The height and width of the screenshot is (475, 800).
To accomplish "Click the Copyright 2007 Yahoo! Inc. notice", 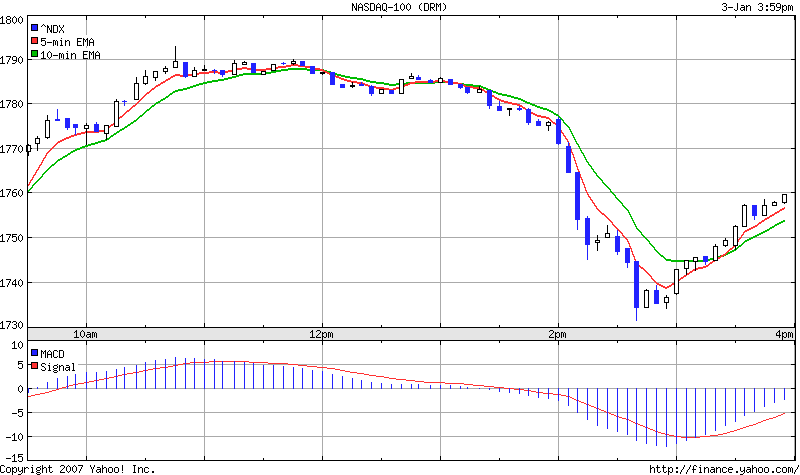I will pyautogui.click(x=78, y=469).
